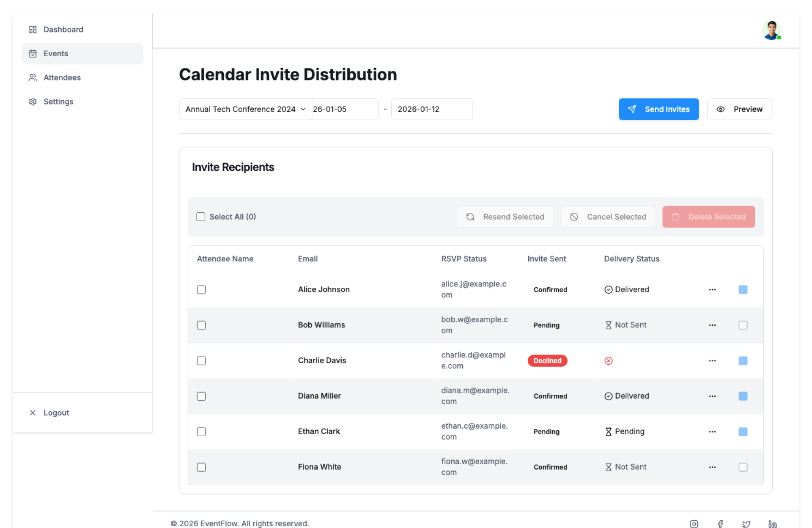The height and width of the screenshot is (528, 812).
Task: Tick Bob Williams row checkbox
Action: [201, 325]
